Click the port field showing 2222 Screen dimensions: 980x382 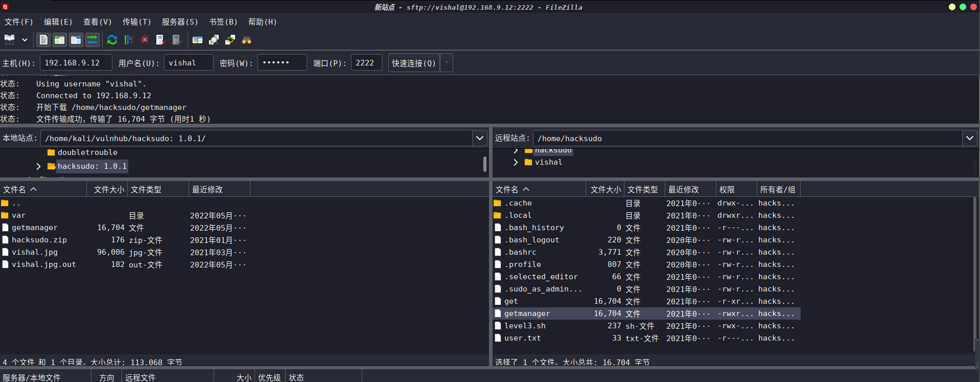(366, 62)
